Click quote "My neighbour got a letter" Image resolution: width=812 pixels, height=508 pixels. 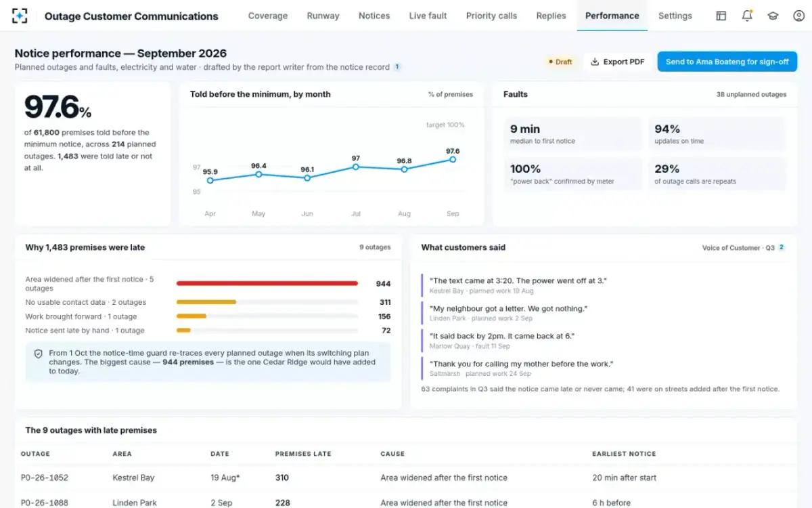pos(508,308)
